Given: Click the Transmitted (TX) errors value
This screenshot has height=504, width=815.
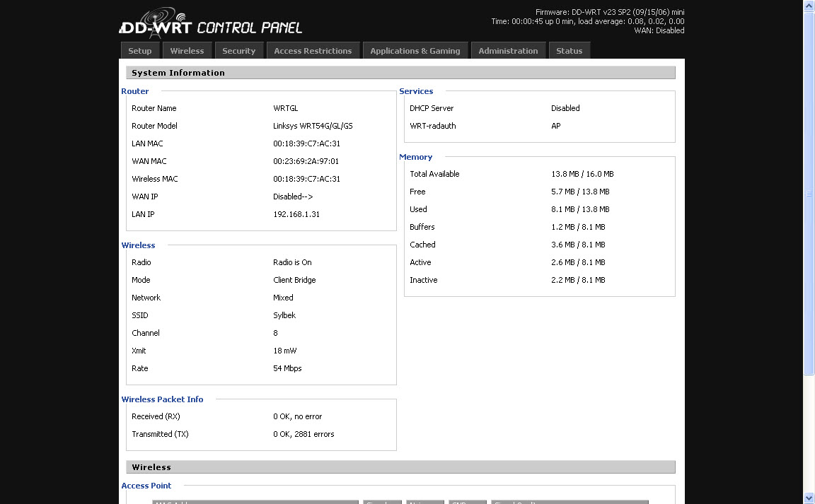Looking at the screenshot, I should click(304, 434).
